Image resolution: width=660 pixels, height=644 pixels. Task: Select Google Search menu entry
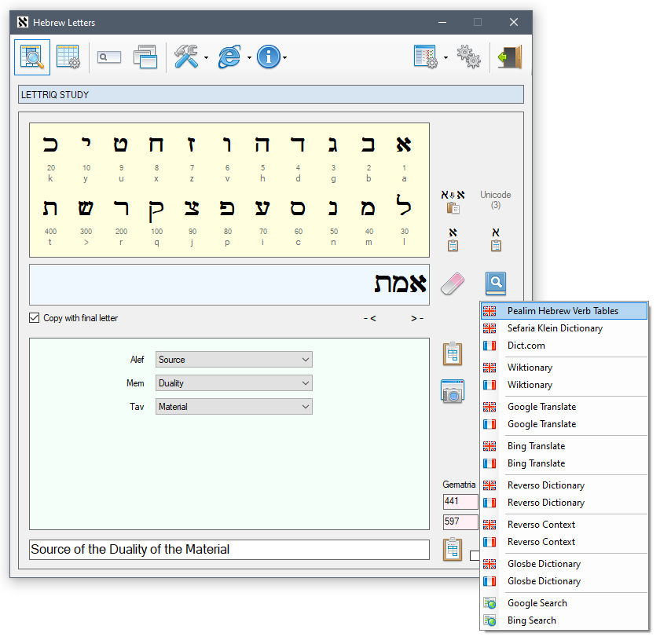(563, 603)
